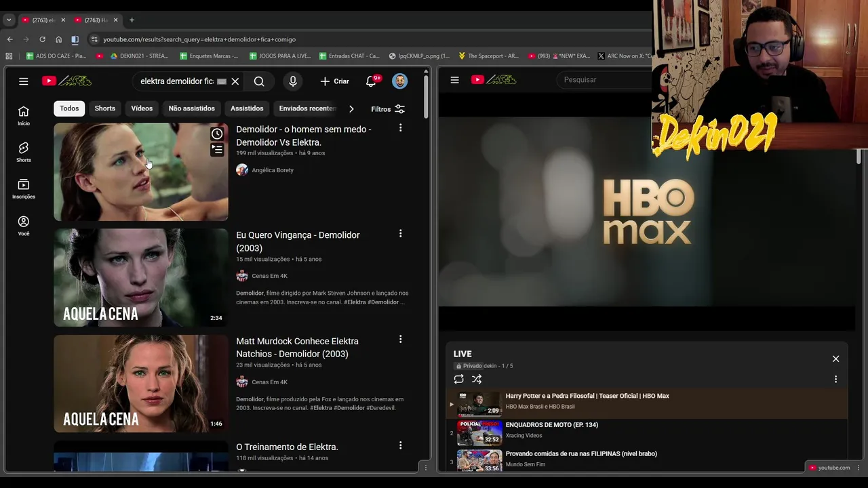
Task: Toggle shuffle on the LIVE playlist
Action: (477, 380)
